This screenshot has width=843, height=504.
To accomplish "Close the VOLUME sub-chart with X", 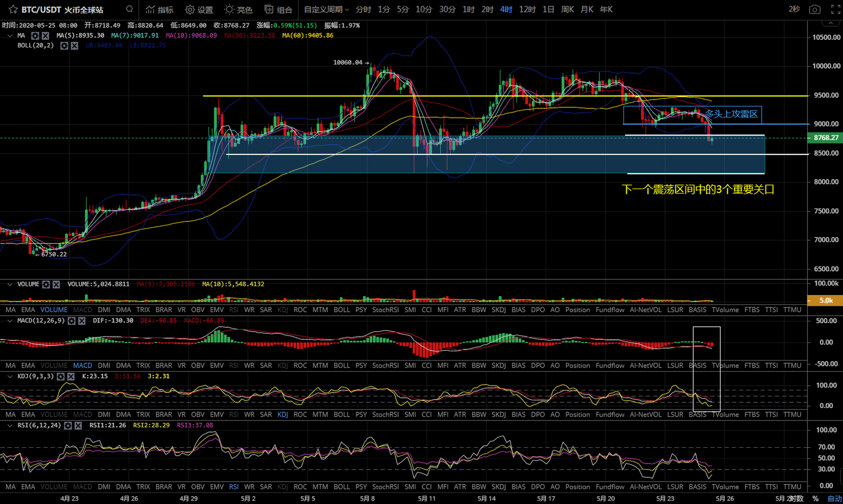I will point(56,284).
